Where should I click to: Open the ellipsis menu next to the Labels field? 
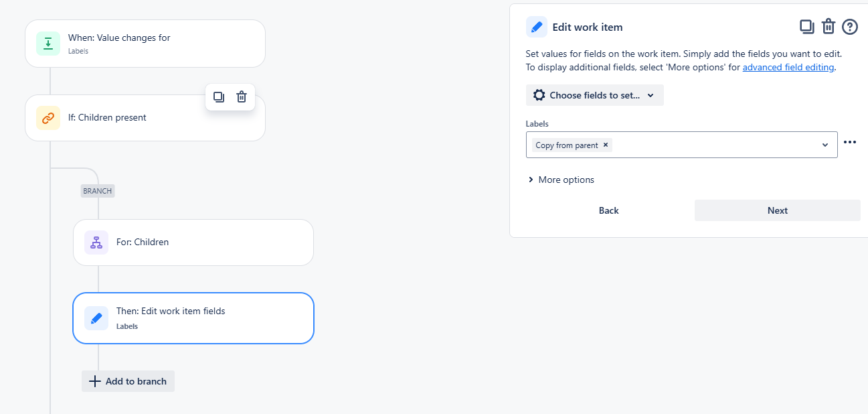850,142
